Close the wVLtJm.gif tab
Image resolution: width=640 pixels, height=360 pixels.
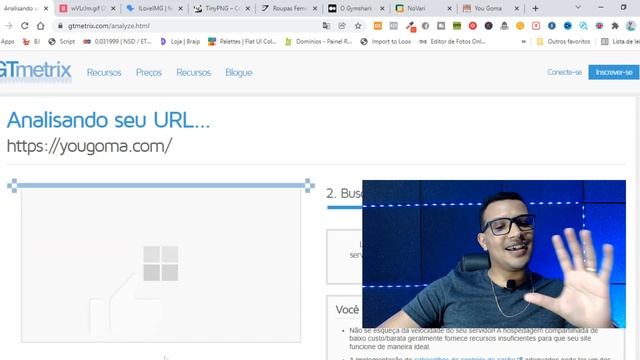113,8
